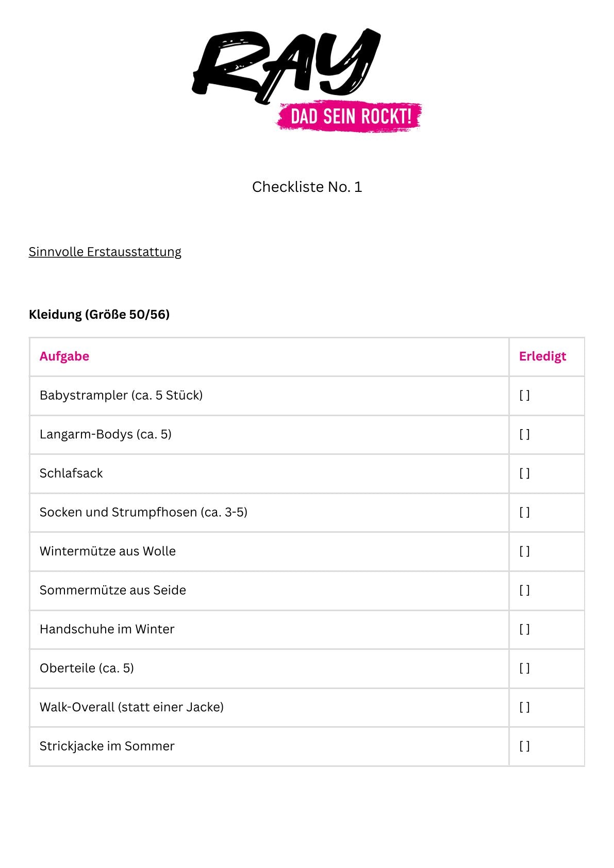
Task: Click the pink DAD SEIN ROCKT! banner
Action: (x=350, y=117)
